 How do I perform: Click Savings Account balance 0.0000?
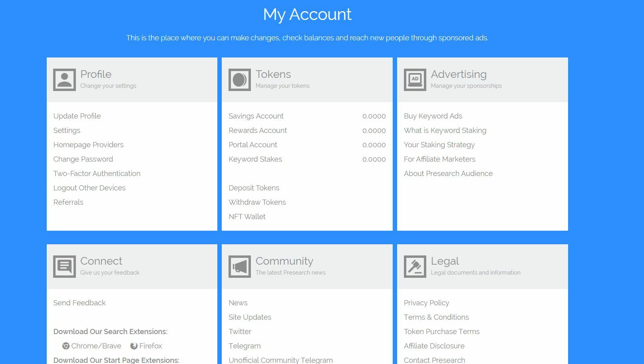[x=374, y=116]
